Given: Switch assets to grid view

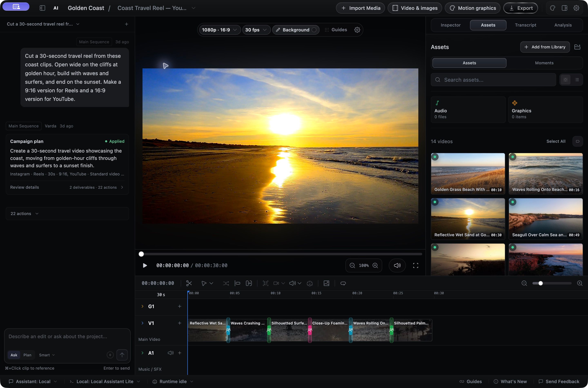Looking at the screenshot, I should point(566,80).
